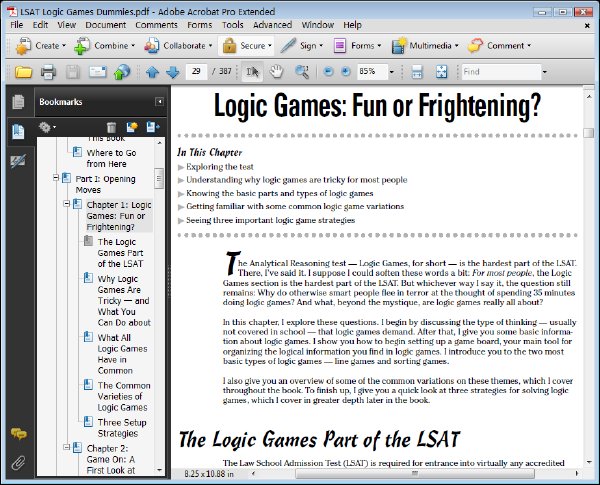Open the Pages thumbnail panel icon

point(18,101)
